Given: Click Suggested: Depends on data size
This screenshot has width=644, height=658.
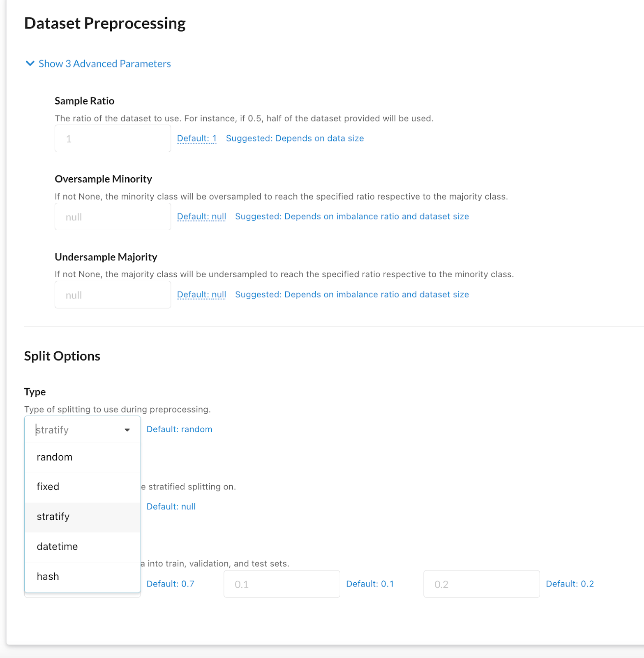Looking at the screenshot, I should point(295,139).
